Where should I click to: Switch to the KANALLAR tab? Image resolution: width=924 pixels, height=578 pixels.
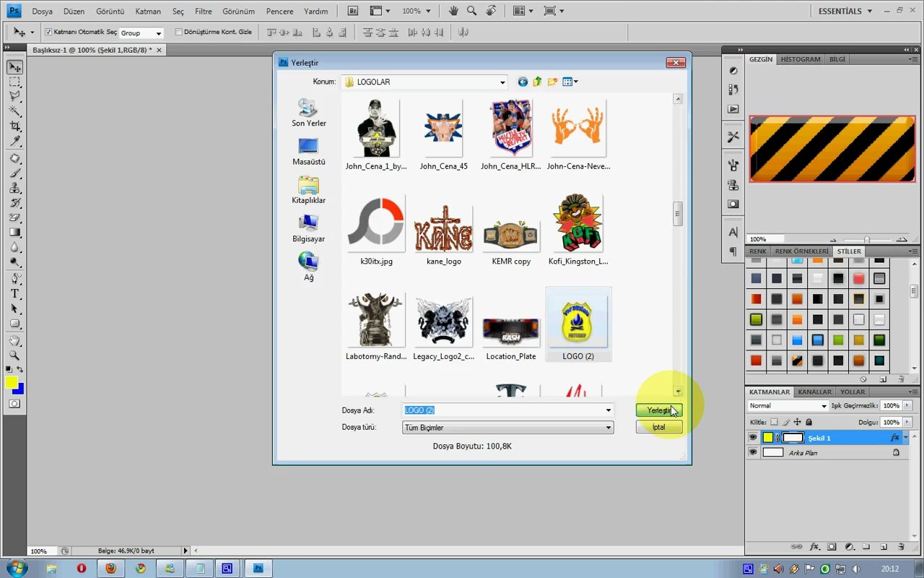[x=814, y=392]
